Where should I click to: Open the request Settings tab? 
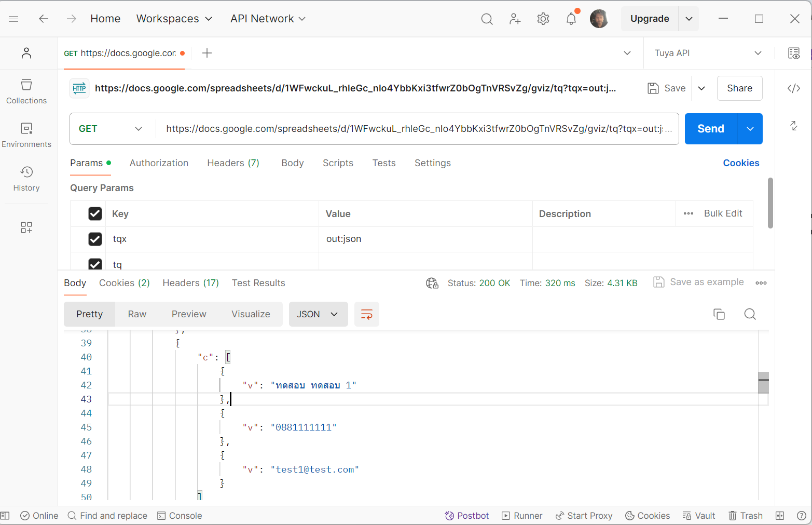433,163
